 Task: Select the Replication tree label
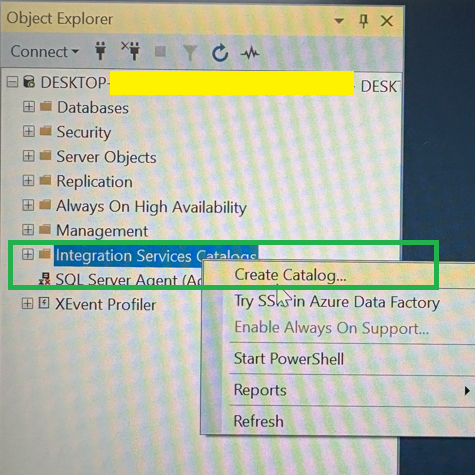[x=94, y=182]
